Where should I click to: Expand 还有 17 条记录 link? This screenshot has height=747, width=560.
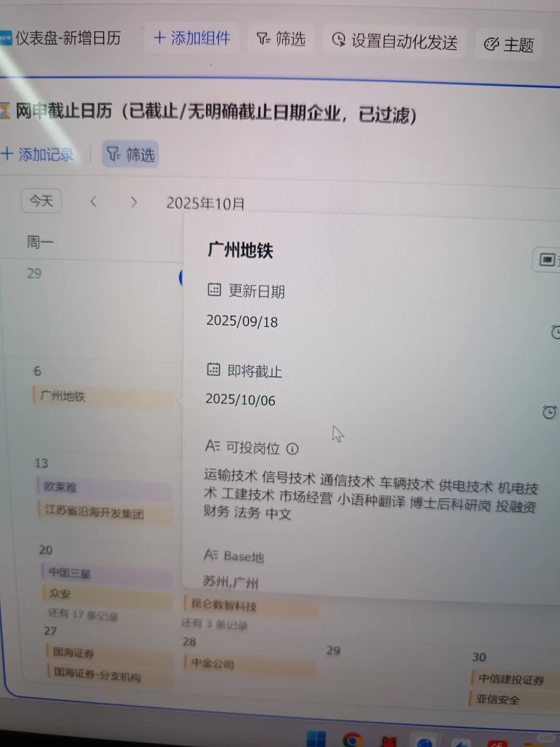(x=83, y=615)
